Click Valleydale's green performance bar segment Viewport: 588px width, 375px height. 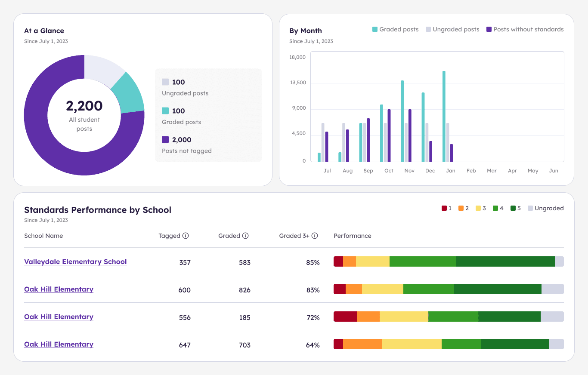click(422, 261)
